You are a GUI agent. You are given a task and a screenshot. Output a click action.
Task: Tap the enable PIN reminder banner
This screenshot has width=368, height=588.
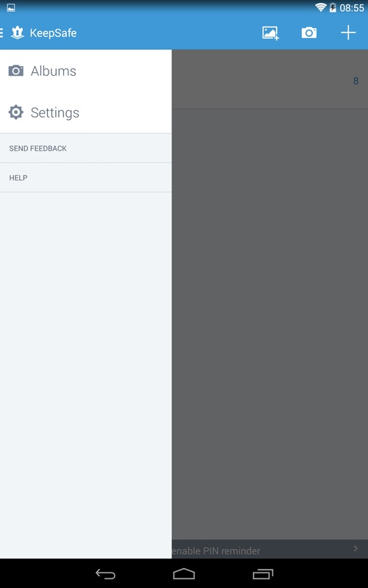click(270, 549)
